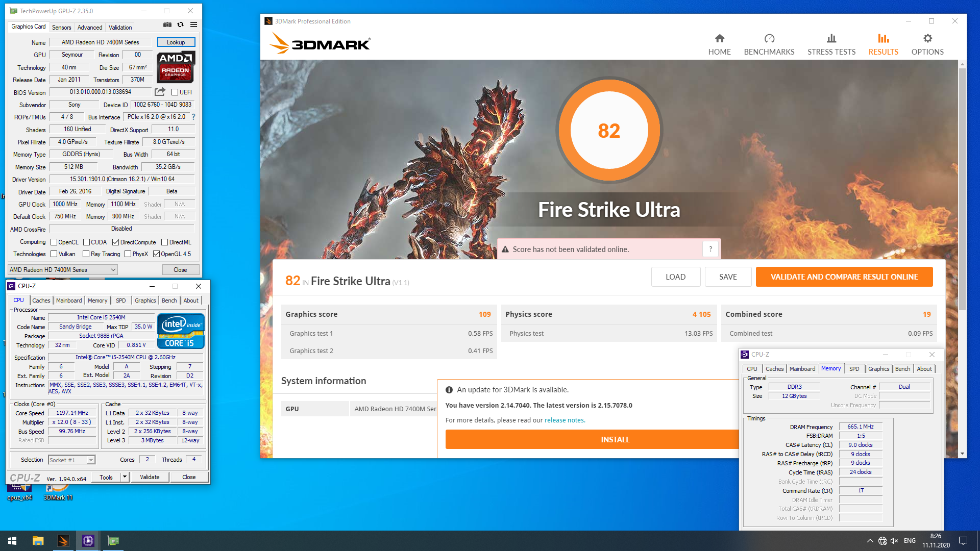Click the 3DMark vertical scrollbar thumb
Viewport: 980px width, 551px height.
[x=962, y=189]
